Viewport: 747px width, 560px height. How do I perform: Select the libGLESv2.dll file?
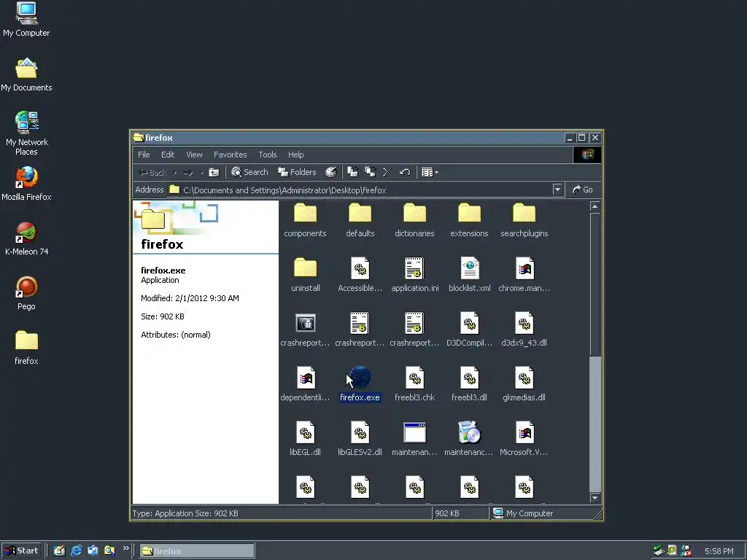(x=360, y=439)
